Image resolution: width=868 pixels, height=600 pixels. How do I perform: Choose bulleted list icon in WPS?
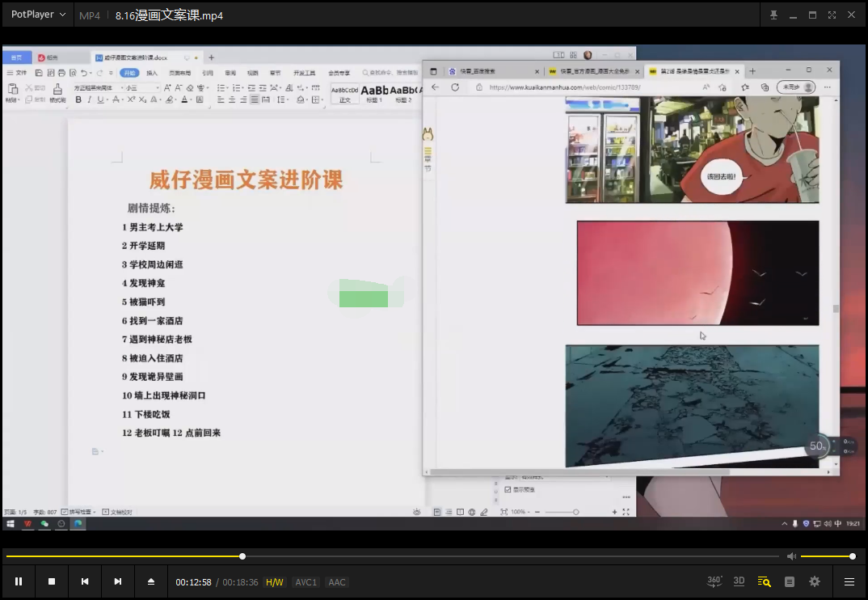[x=221, y=87]
